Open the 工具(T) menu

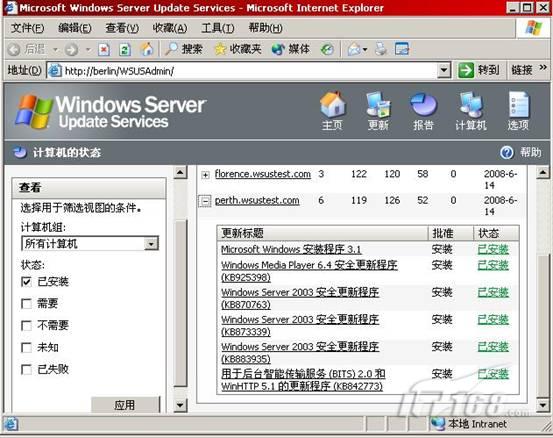pyautogui.click(x=218, y=28)
